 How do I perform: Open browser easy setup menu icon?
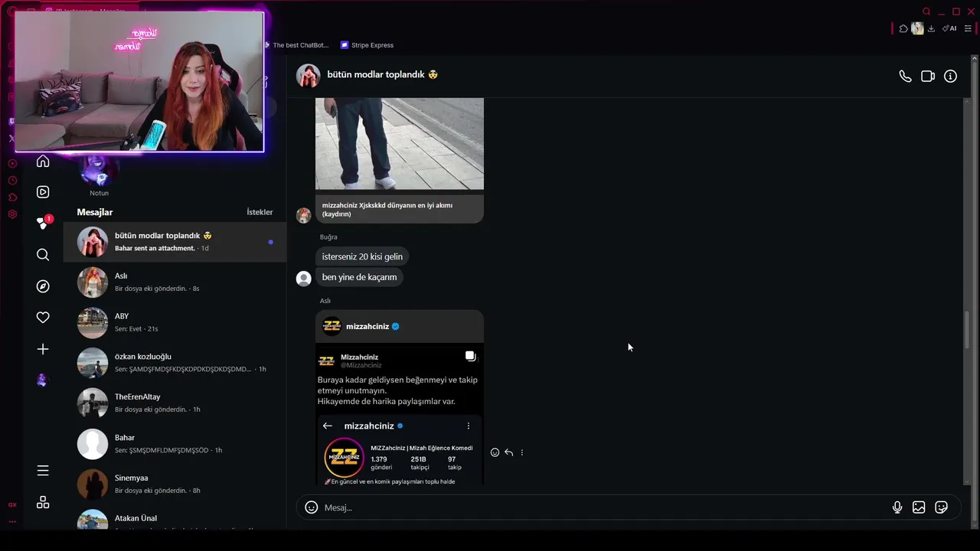[x=969, y=28]
